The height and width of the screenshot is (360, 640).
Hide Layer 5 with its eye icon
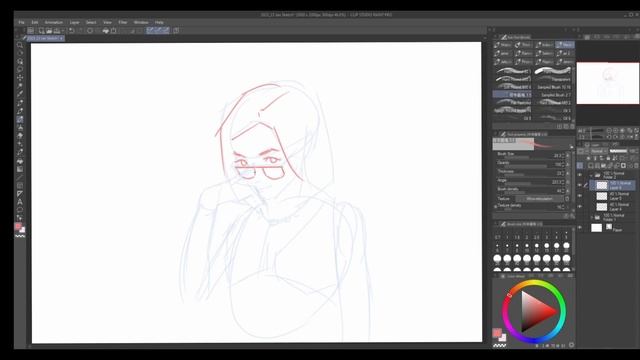tap(580, 196)
